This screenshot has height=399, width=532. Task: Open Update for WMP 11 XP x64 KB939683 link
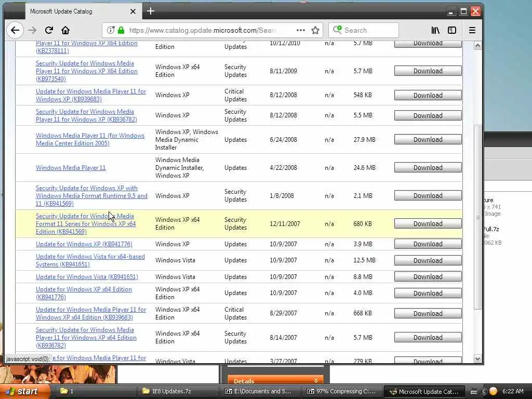[90, 313]
